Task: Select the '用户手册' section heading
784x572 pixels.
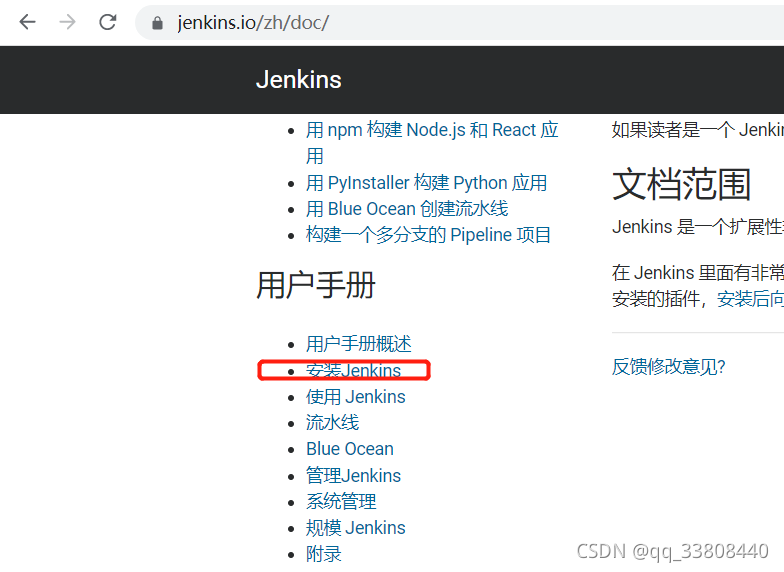Action: pos(316,285)
